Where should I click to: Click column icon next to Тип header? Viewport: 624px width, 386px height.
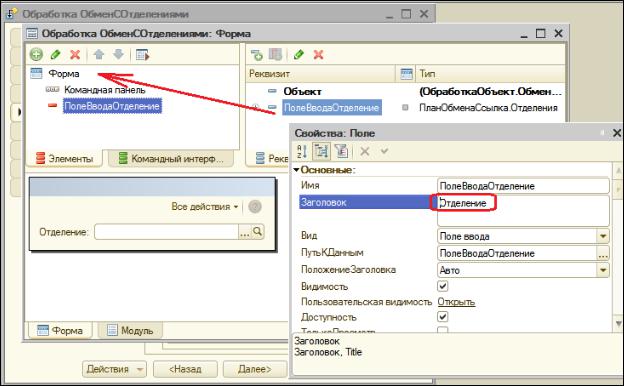[406, 74]
